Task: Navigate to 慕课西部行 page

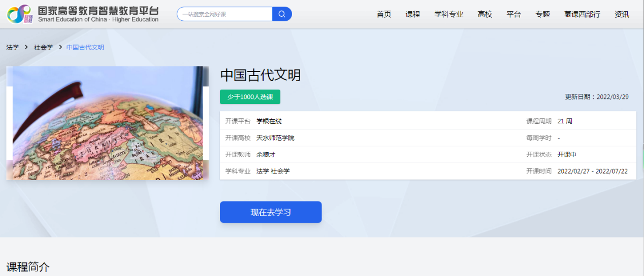Action: (582, 14)
